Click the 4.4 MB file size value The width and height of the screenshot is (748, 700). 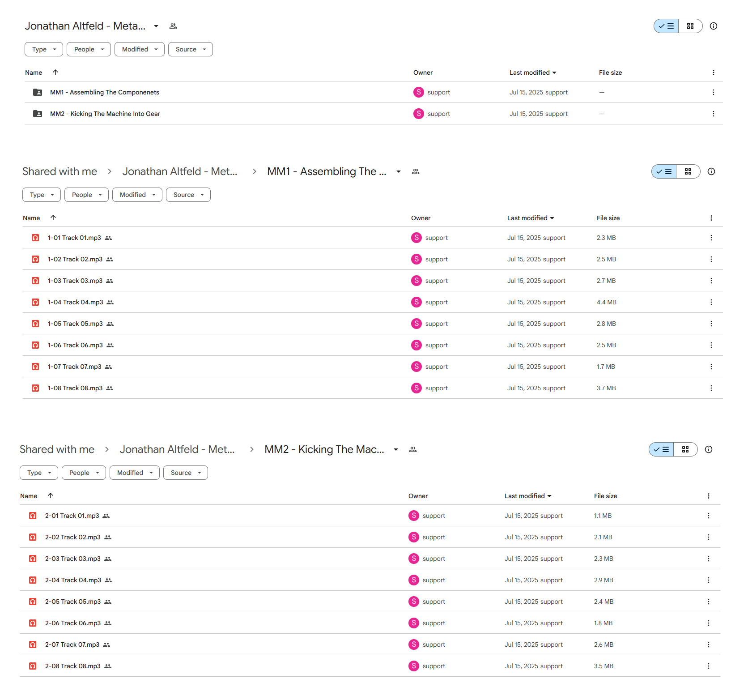pyautogui.click(x=606, y=302)
